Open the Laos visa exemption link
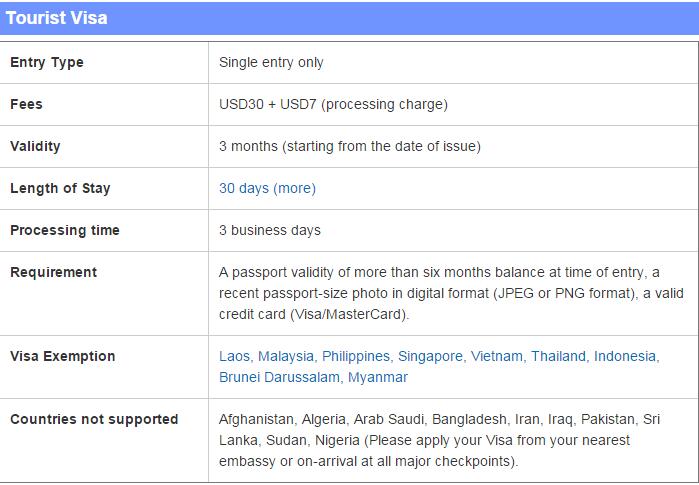This screenshot has height=485, width=699. click(234, 356)
